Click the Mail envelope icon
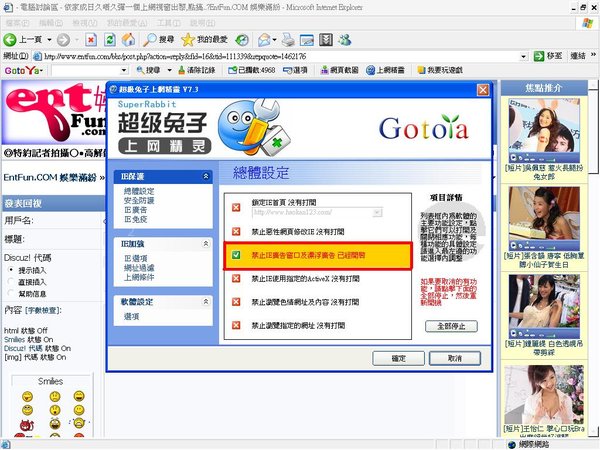The image size is (600, 450). [264, 40]
